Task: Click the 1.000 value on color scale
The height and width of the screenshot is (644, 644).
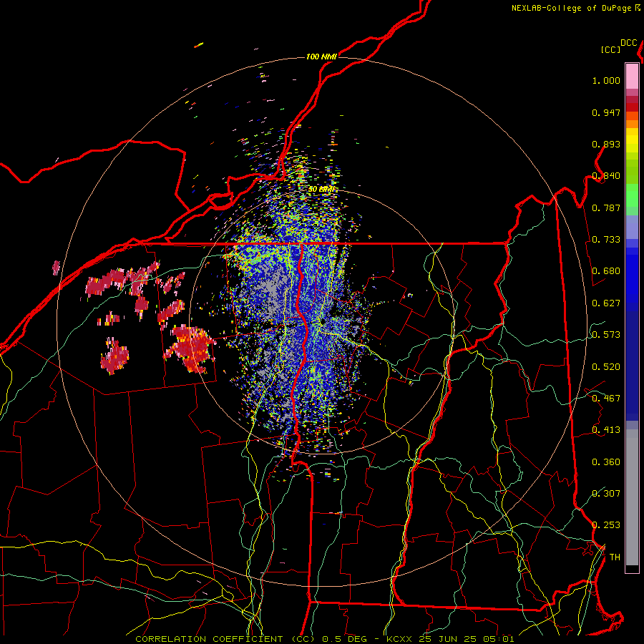Action: [x=606, y=81]
